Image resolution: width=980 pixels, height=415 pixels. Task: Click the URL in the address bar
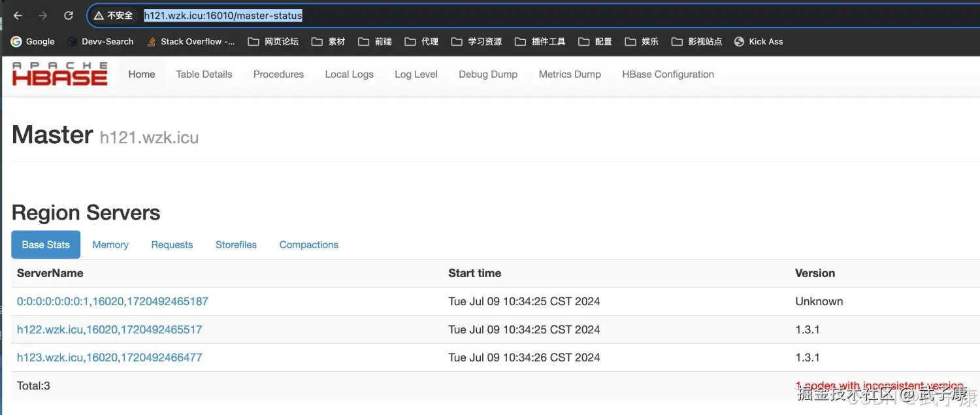point(223,15)
